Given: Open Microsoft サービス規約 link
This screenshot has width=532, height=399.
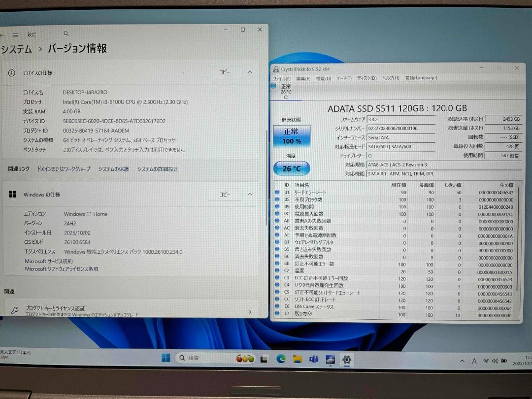Looking at the screenshot, I should coord(48,261).
